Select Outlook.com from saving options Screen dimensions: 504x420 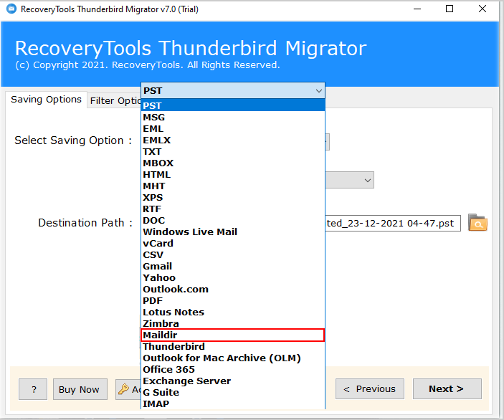tap(233, 289)
